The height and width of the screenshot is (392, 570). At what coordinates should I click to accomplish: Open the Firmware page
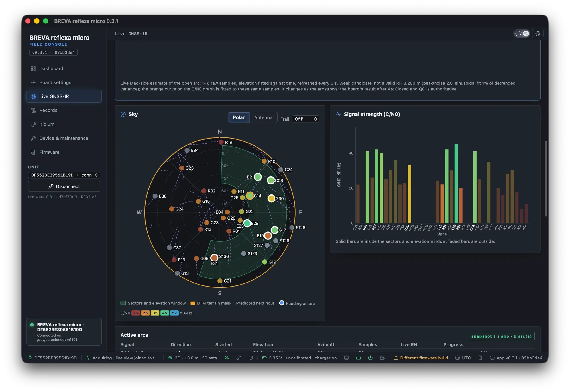(64, 152)
